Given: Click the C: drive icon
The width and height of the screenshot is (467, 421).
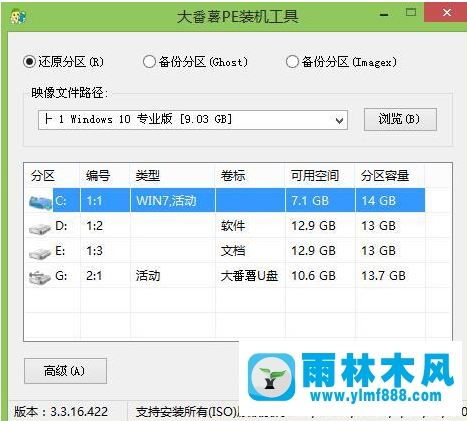Looking at the screenshot, I should pyautogui.click(x=40, y=202).
